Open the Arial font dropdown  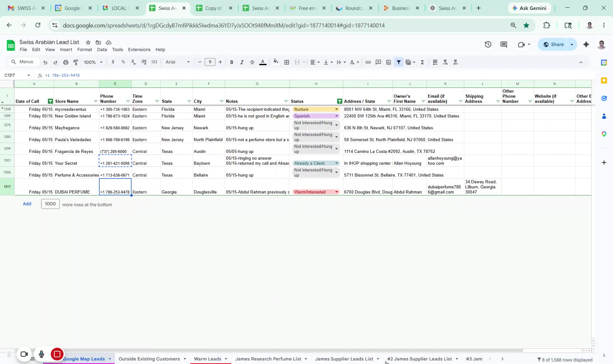point(177,62)
